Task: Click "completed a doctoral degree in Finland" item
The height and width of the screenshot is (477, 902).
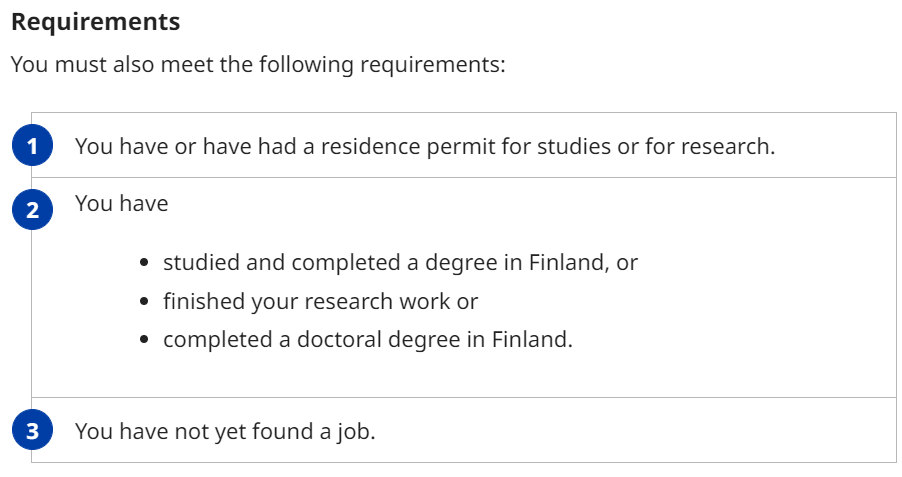Action: (368, 339)
